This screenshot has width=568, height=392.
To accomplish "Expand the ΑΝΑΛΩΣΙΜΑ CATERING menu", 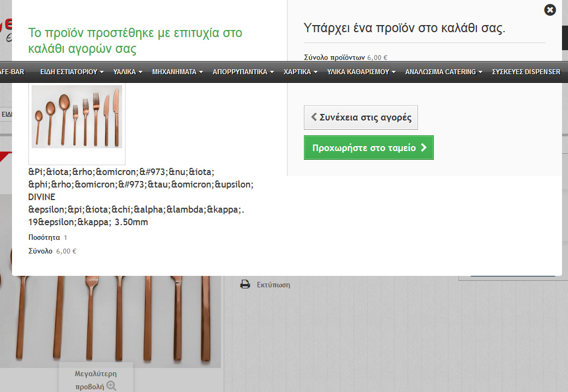I will tap(444, 72).
